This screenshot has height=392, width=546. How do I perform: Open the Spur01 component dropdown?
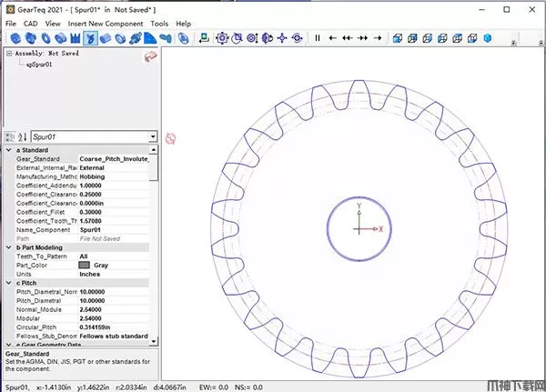pyautogui.click(x=153, y=136)
